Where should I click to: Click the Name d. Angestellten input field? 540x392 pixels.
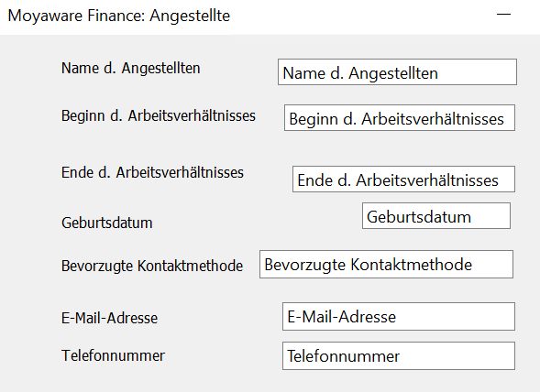pos(397,72)
